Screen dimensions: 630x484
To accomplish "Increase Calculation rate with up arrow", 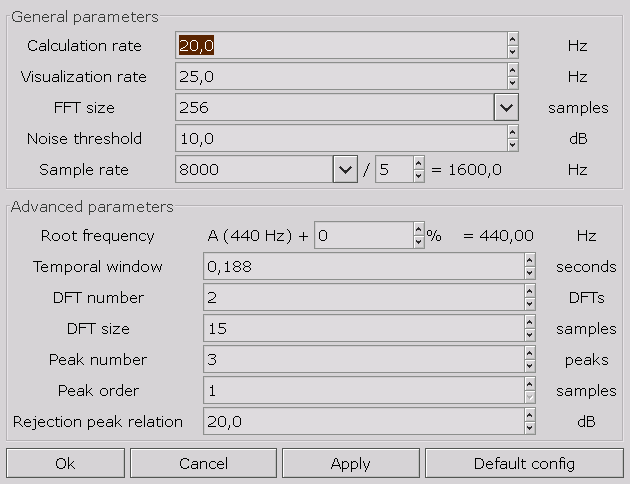I will (x=512, y=39).
